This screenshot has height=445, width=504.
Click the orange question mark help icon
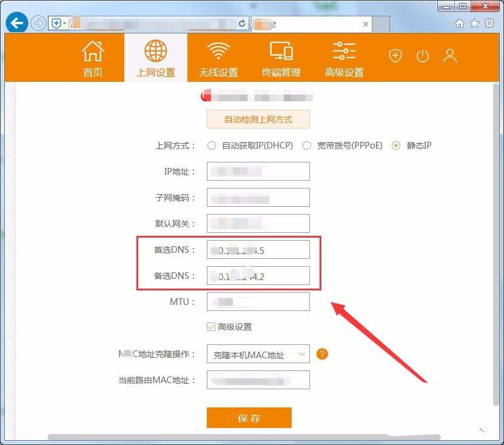point(322,353)
